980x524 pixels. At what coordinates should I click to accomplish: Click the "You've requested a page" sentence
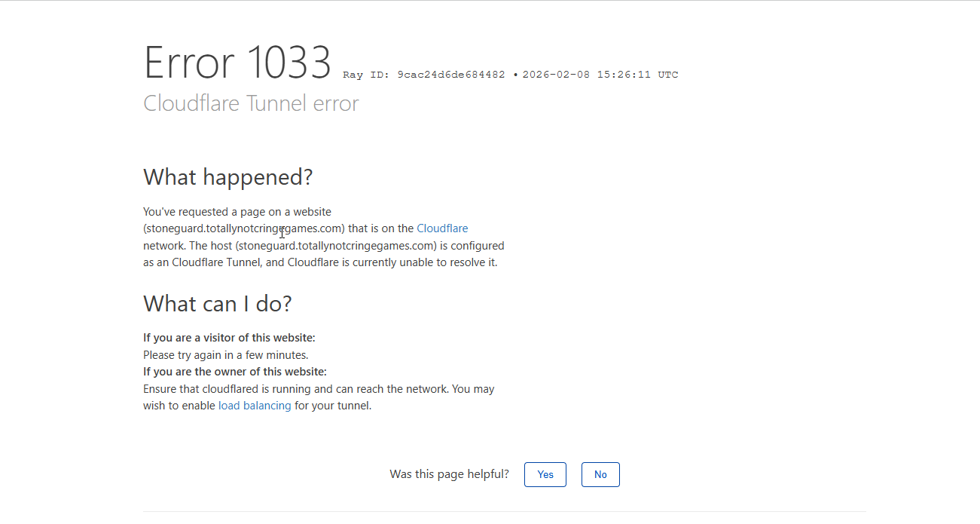pos(237,212)
